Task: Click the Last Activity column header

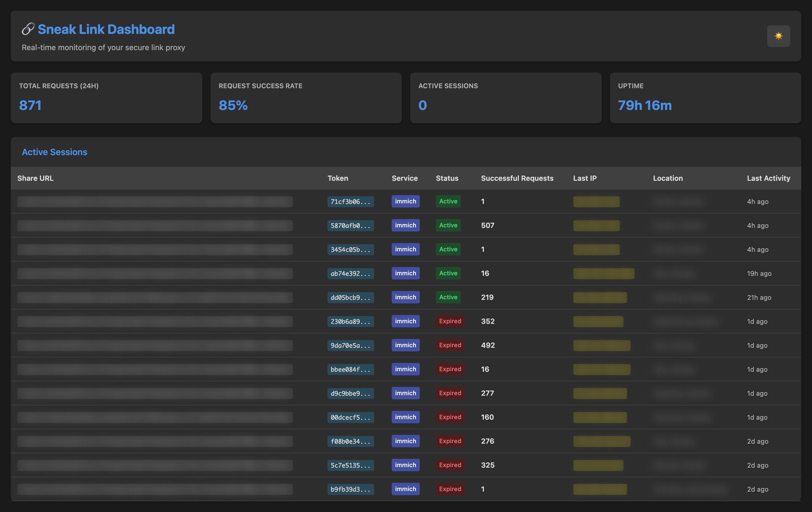Action: [x=768, y=178]
